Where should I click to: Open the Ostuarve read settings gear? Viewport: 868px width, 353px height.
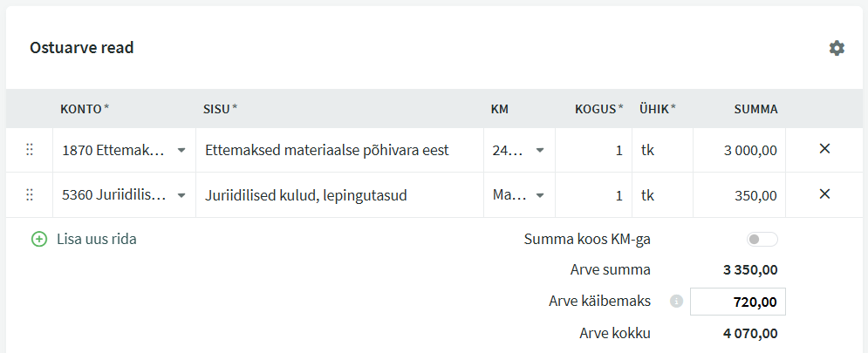pos(837,48)
